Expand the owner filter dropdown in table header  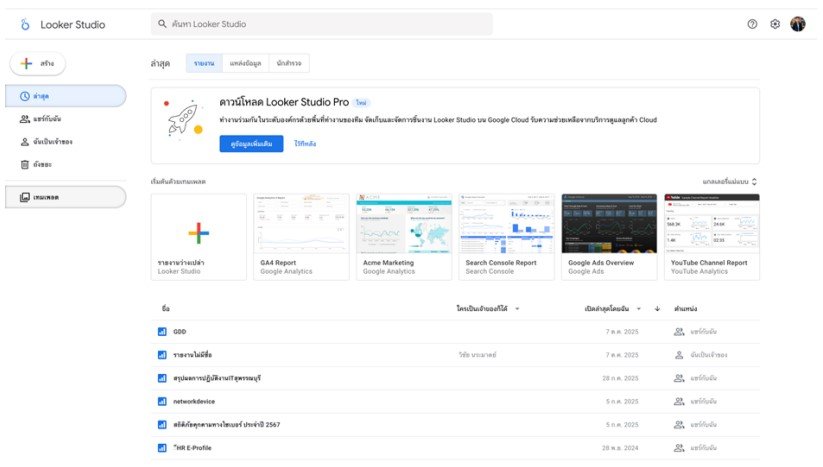tap(517, 308)
